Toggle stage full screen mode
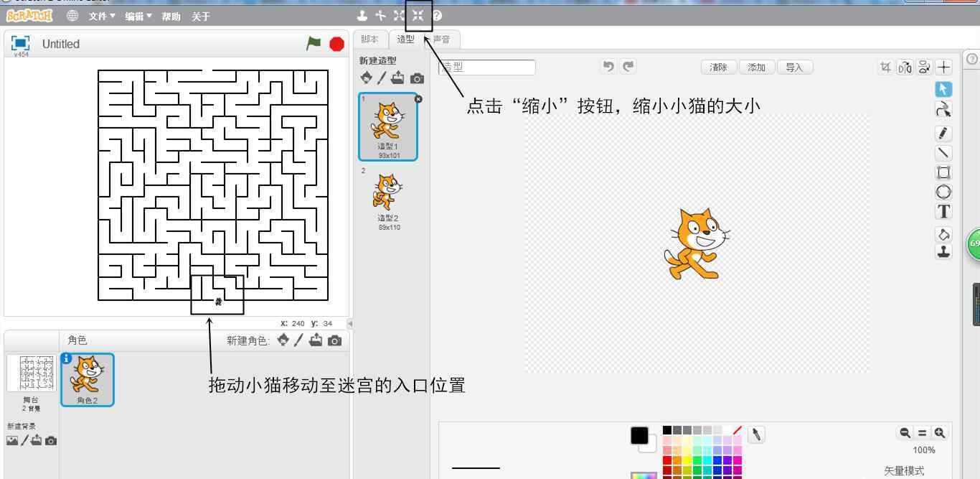 coord(22,42)
